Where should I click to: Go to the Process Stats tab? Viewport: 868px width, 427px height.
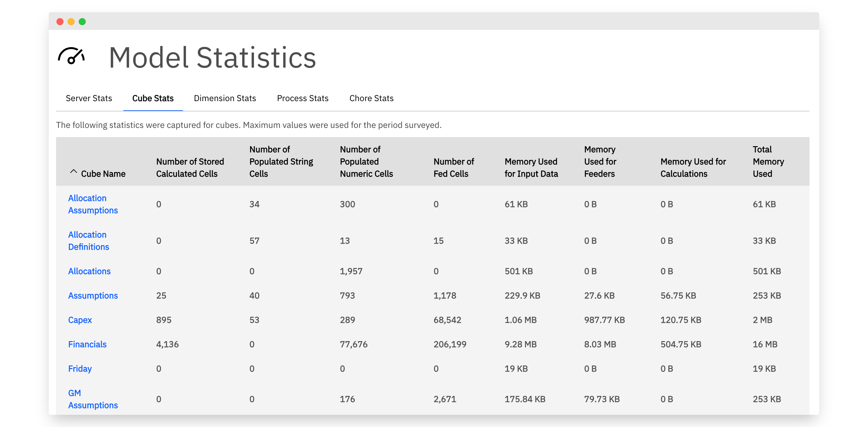click(x=303, y=98)
